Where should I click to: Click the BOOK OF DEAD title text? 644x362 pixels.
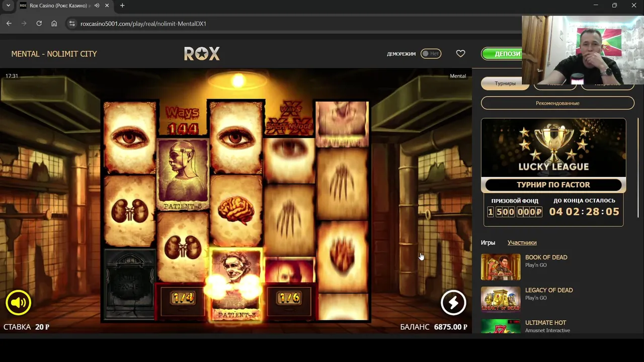546,257
